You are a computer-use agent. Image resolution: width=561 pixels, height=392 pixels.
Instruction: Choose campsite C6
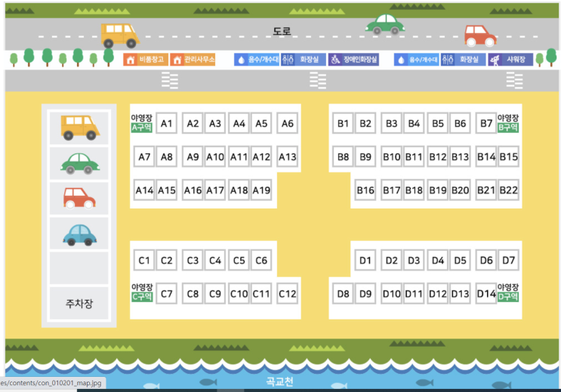click(261, 261)
